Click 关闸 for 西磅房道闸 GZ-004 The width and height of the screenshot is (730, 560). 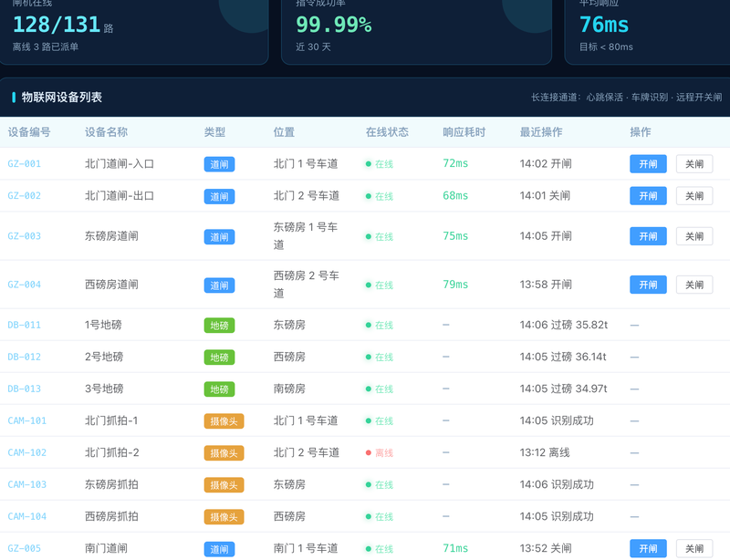point(694,285)
